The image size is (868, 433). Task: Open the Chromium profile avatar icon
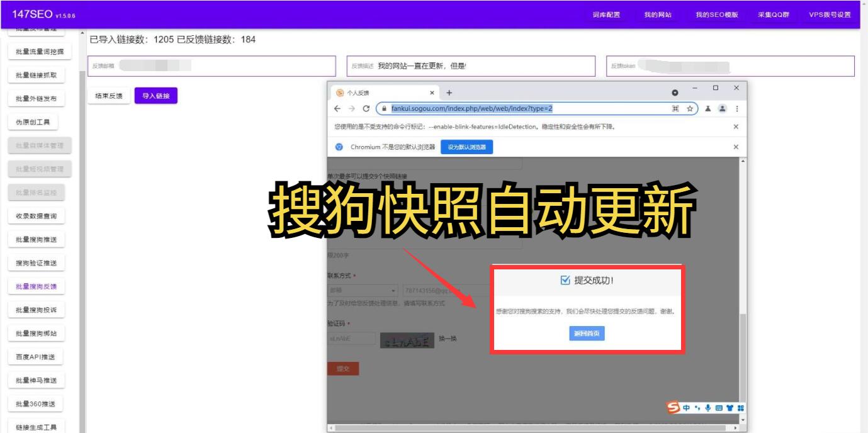(x=722, y=108)
